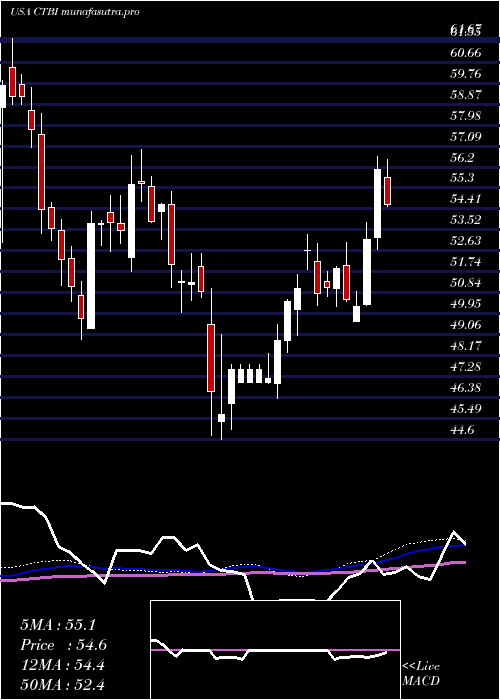Click the 59.76 price axis label
This screenshot has height=700, width=500.
[x=466, y=74]
